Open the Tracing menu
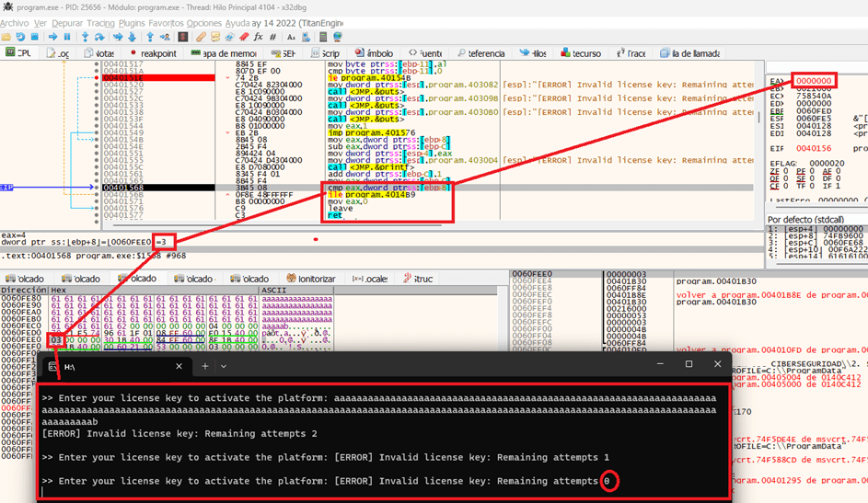The width and height of the screenshot is (868, 503). coord(100,23)
